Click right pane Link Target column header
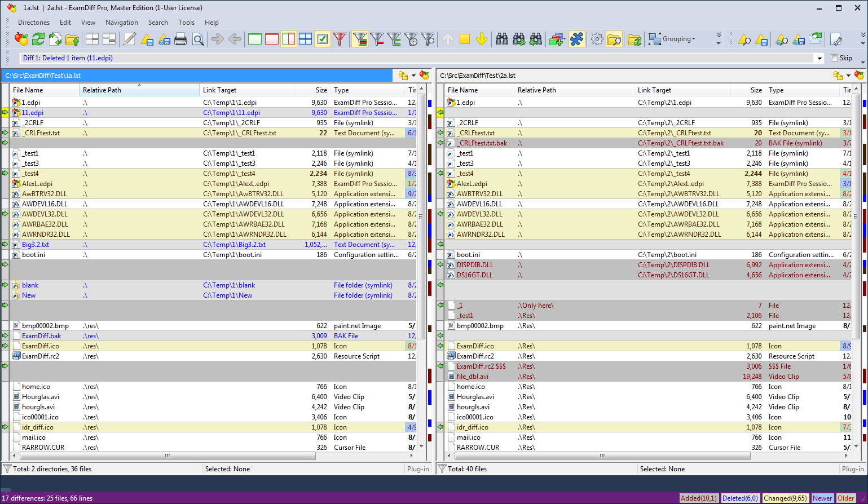This screenshot has width=868, height=504. pos(682,90)
